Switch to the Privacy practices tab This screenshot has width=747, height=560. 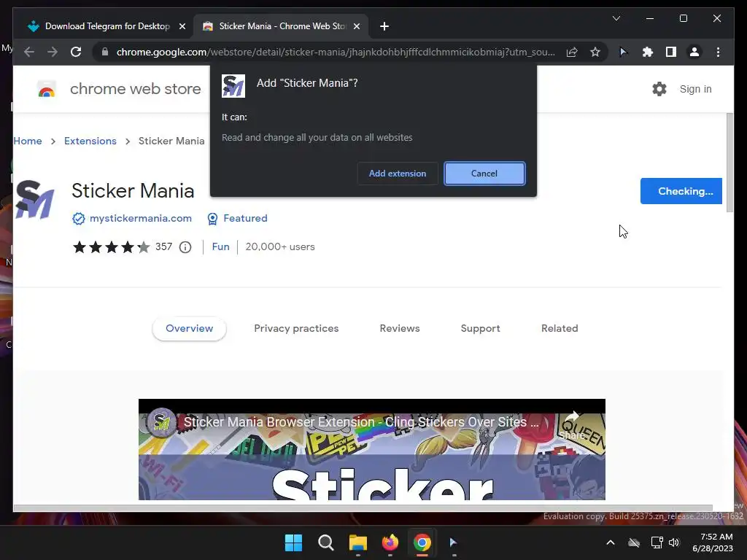pyautogui.click(x=296, y=329)
